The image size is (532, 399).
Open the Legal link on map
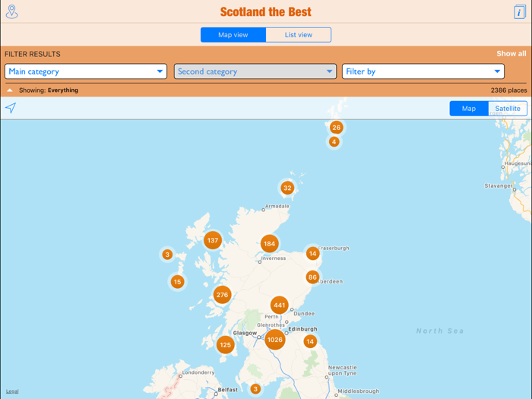click(12, 391)
